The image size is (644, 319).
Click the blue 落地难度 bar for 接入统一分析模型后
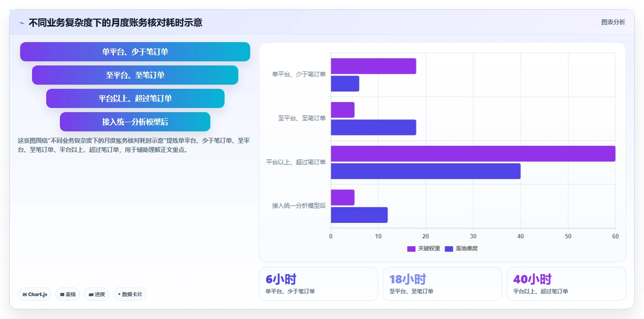click(x=359, y=215)
